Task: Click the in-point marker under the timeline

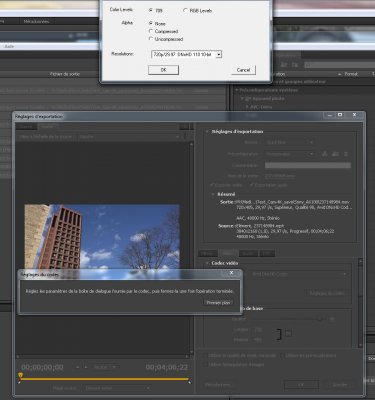Action: tap(19, 382)
